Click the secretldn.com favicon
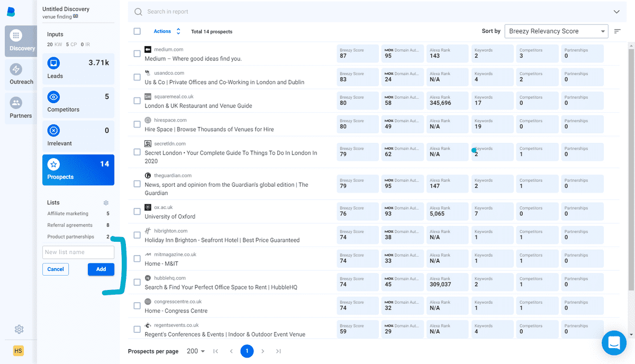 tap(148, 143)
